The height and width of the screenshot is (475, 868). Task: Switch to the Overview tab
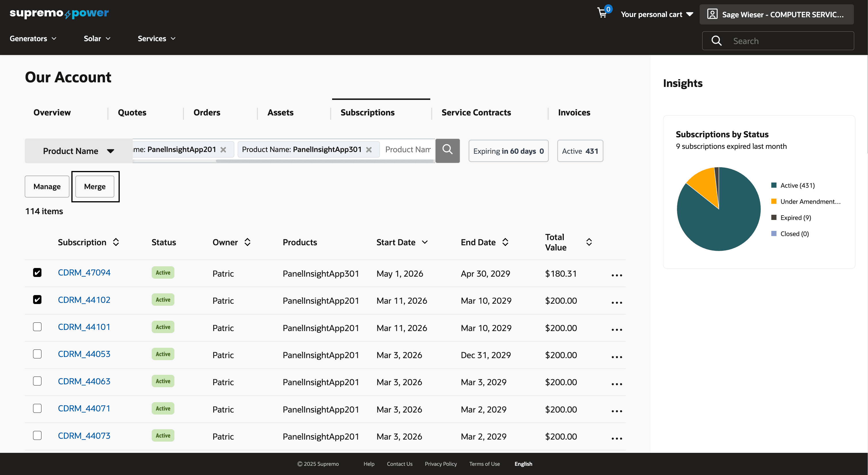pos(52,112)
